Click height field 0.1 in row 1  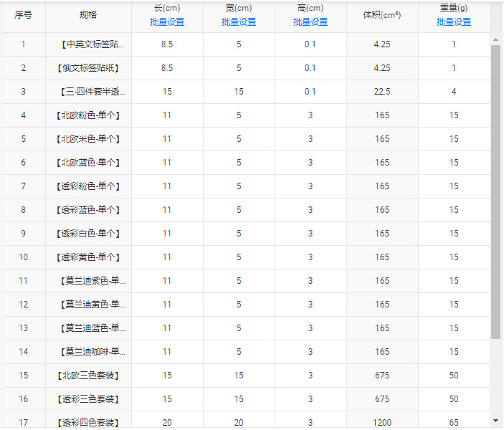[310, 44]
